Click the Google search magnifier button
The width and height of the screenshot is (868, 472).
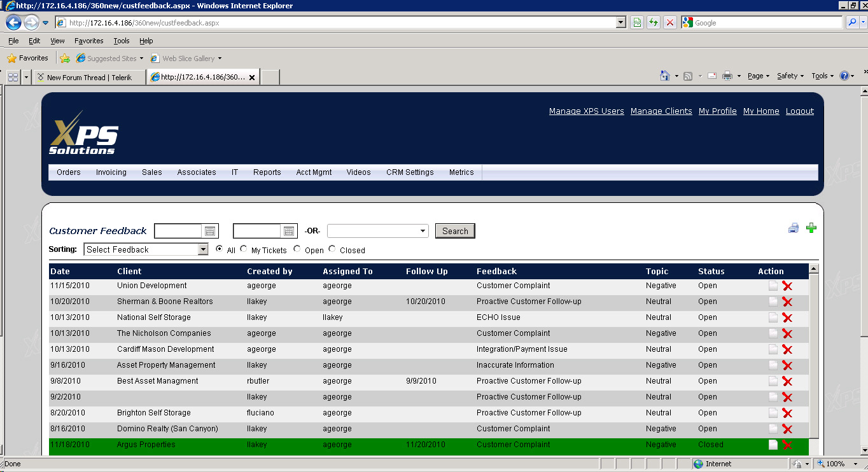[853, 23]
